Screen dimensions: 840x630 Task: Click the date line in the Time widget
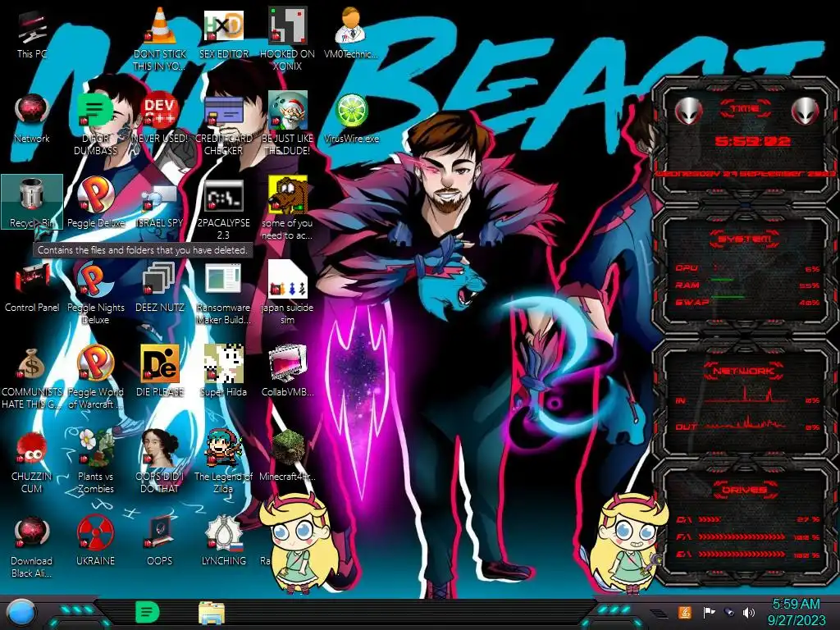point(746,174)
